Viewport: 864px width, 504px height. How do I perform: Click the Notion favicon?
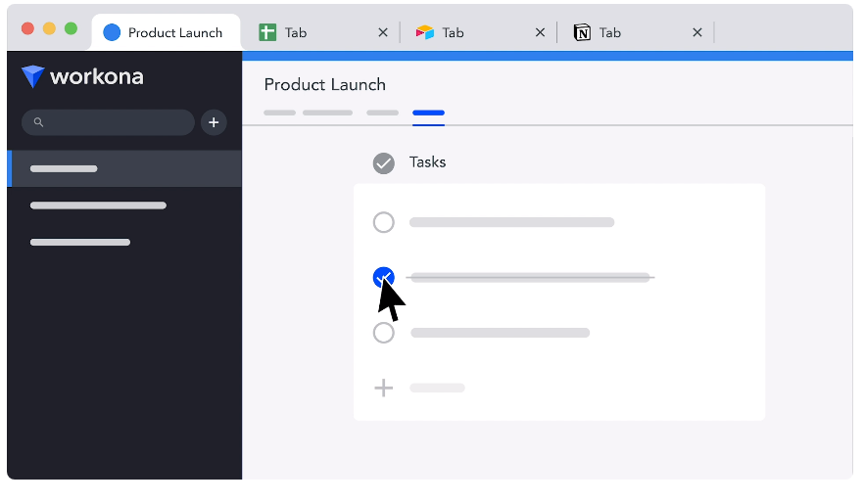point(582,32)
